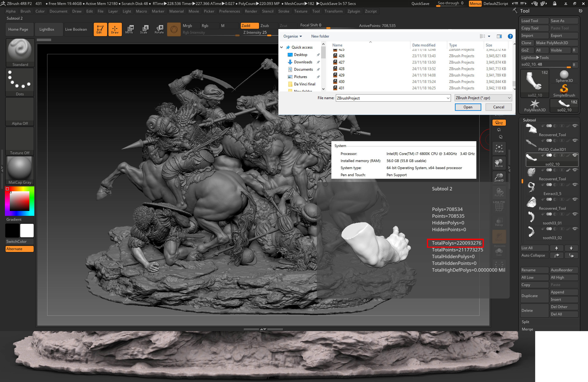The image size is (588, 382).
Task: Collapse the Quick access tree node
Action: 281,47
